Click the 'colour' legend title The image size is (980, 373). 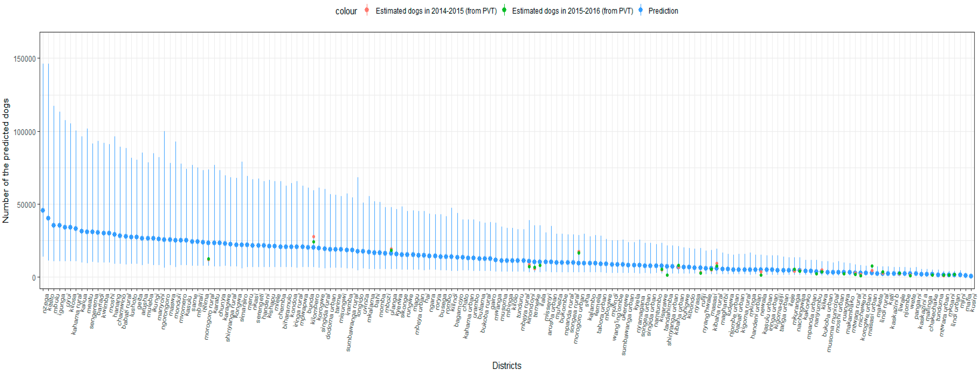point(346,11)
